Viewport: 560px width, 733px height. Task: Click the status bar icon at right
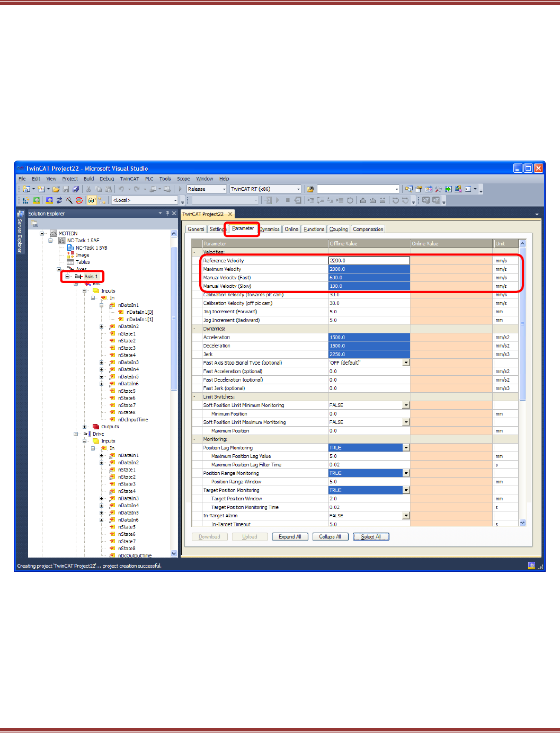point(531,566)
